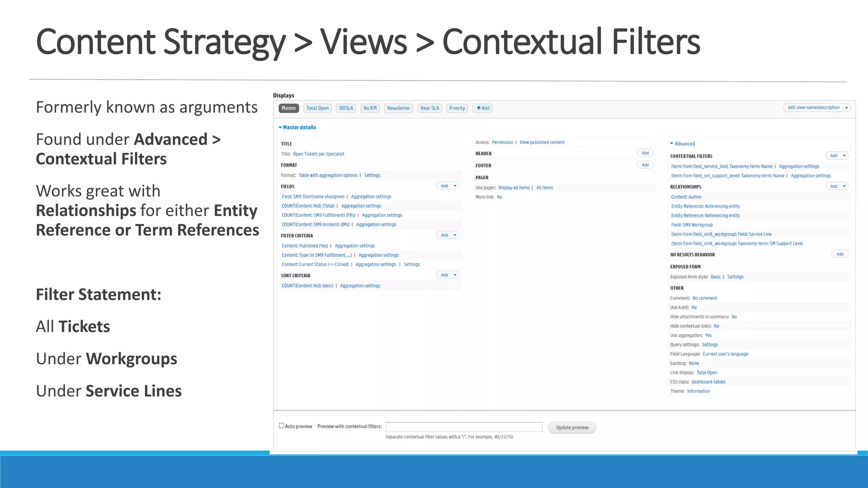
Task: Click Preview with contextual filters input field
Action: pyautogui.click(x=464, y=427)
